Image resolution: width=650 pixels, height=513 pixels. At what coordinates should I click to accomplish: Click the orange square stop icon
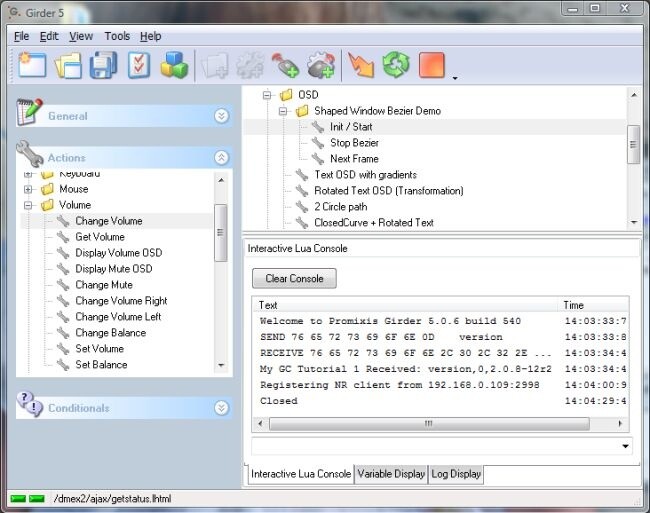432,65
